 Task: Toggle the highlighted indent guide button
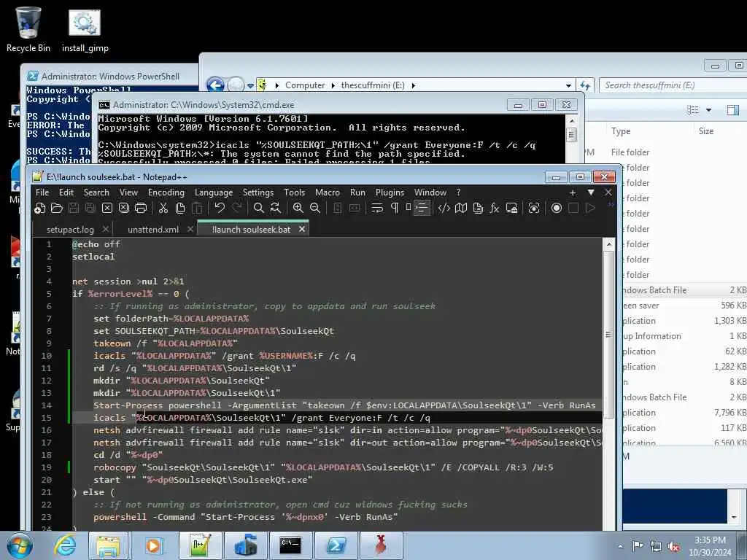422,208
